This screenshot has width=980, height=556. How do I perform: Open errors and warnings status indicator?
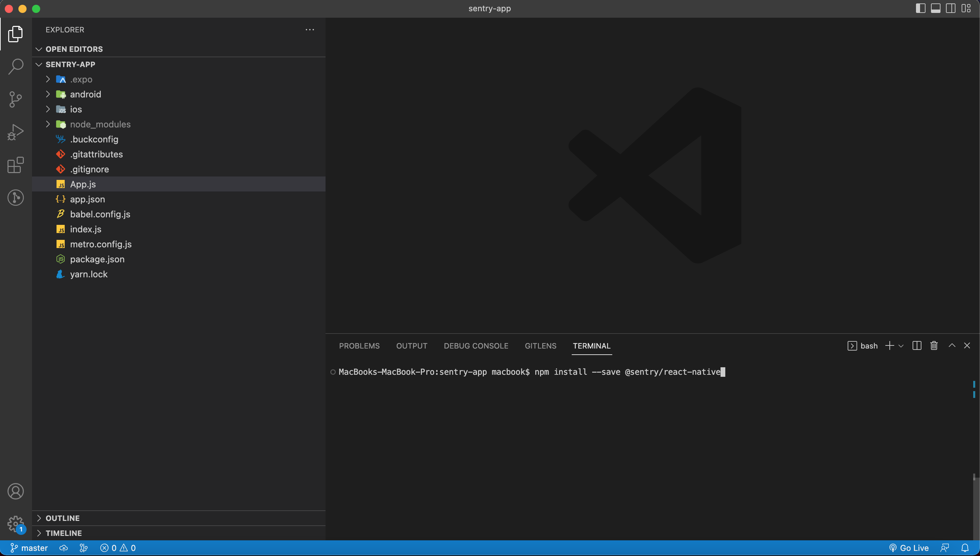(x=118, y=548)
